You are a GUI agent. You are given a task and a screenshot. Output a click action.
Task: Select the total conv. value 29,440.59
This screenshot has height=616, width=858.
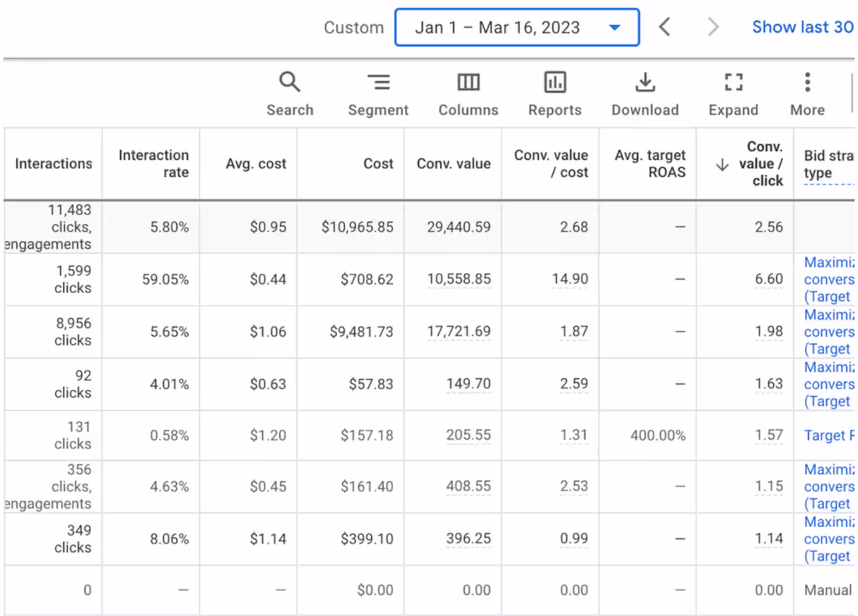(459, 227)
